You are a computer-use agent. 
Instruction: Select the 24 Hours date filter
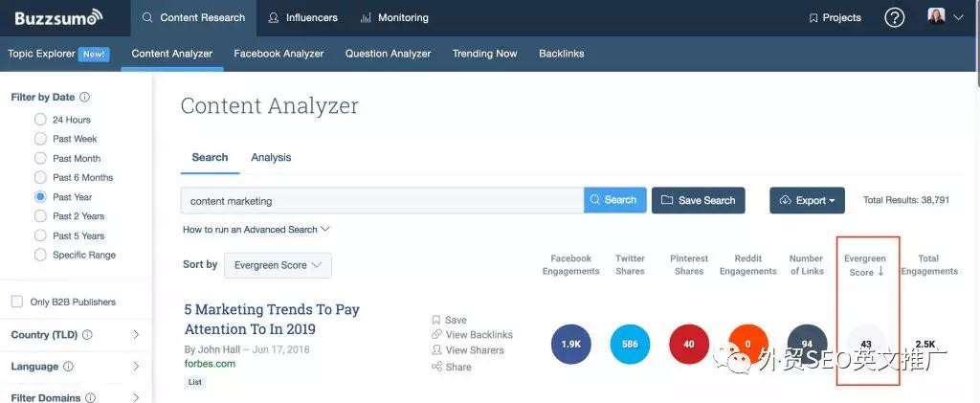click(x=40, y=120)
